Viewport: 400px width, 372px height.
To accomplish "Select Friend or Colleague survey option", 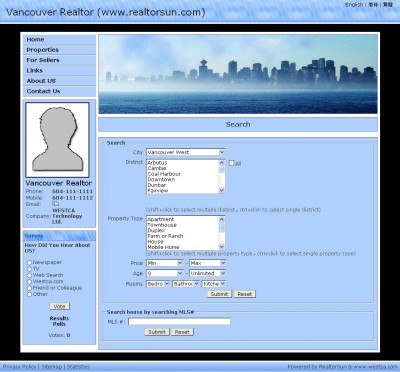I will (x=29, y=288).
